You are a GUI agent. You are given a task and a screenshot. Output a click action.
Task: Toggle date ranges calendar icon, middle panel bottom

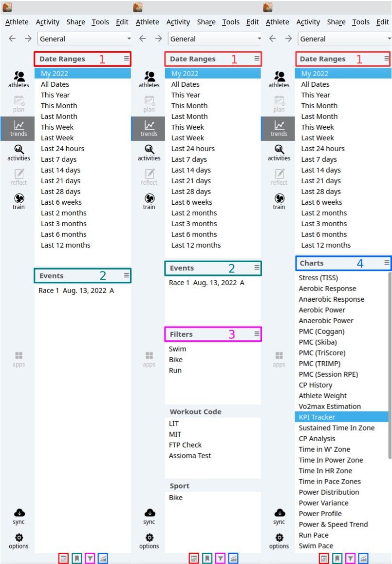[194, 558]
